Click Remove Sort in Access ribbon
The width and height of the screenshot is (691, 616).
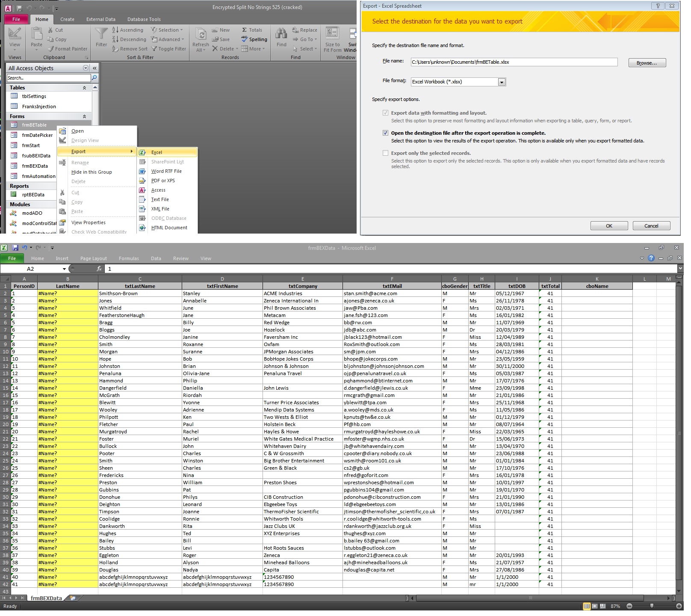(130, 49)
